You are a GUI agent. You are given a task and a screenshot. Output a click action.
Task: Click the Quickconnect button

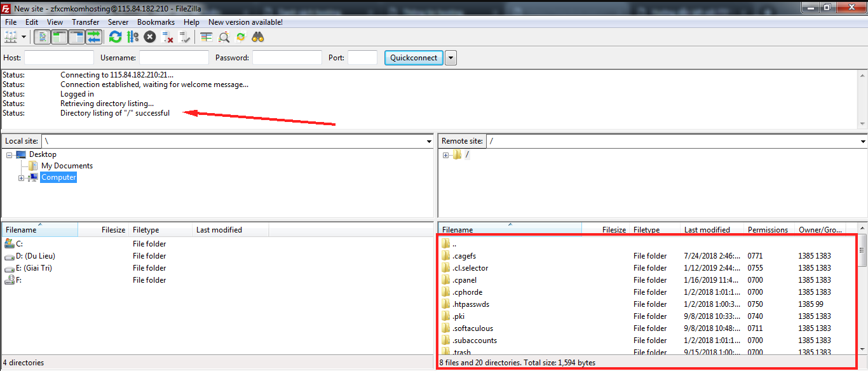point(414,58)
